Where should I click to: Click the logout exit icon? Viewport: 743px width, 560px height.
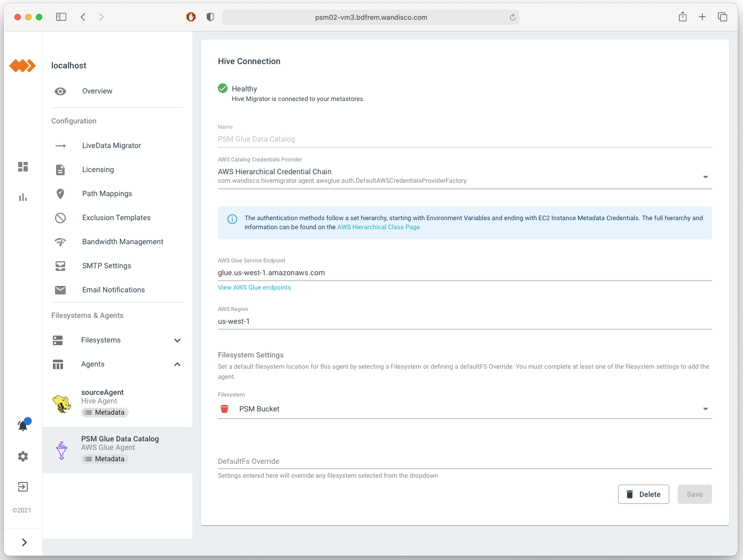(23, 487)
